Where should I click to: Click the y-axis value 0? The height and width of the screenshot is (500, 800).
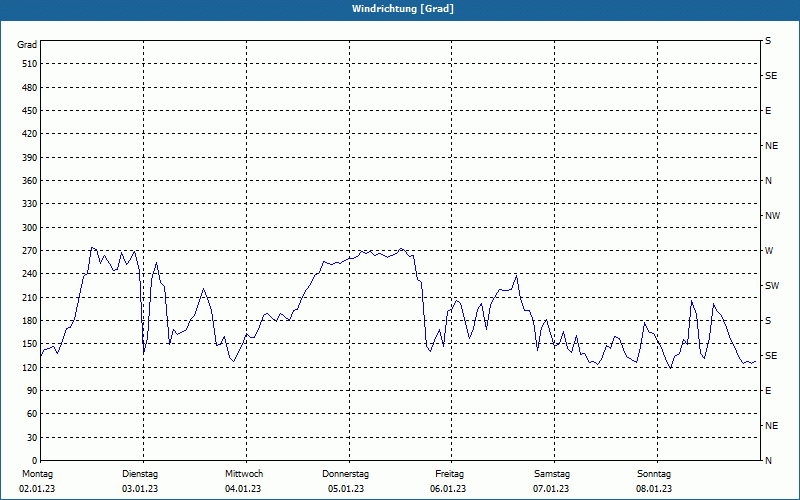[x=35, y=461]
